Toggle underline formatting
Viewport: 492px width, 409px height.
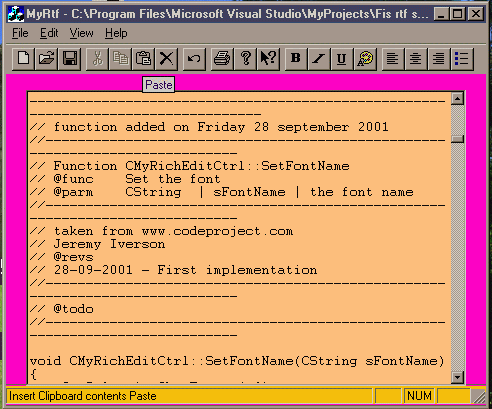tap(342, 59)
